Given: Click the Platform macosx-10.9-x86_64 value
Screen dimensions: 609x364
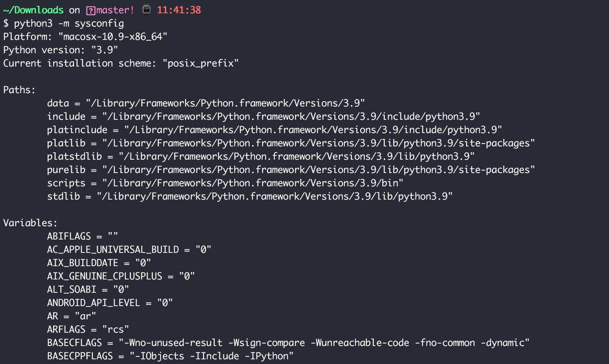Looking at the screenshot, I should (x=113, y=37).
